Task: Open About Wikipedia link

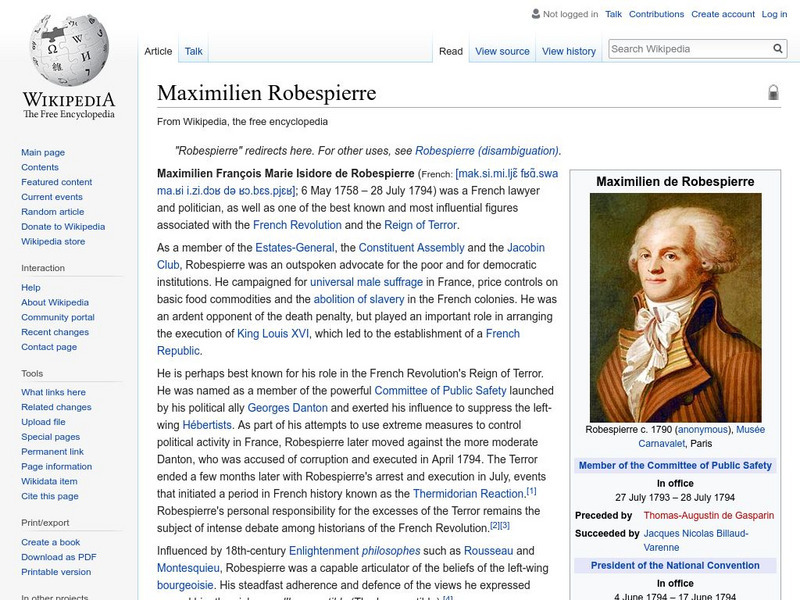Action: point(55,302)
